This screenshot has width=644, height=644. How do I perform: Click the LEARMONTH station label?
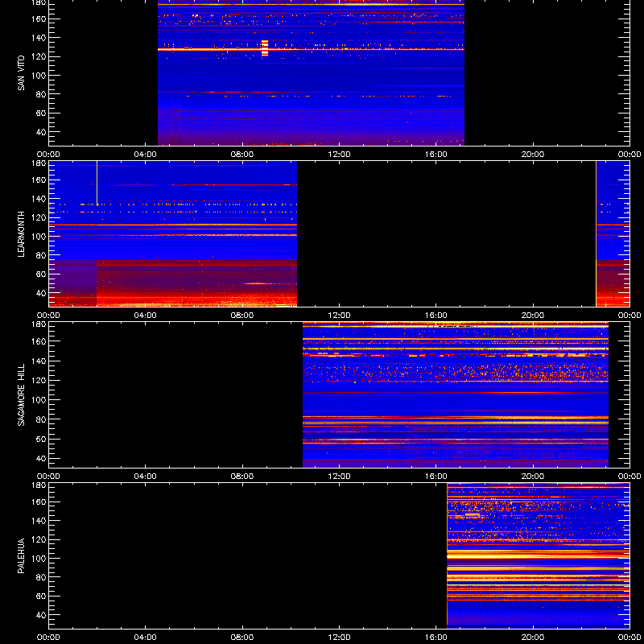pyautogui.click(x=21, y=234)
